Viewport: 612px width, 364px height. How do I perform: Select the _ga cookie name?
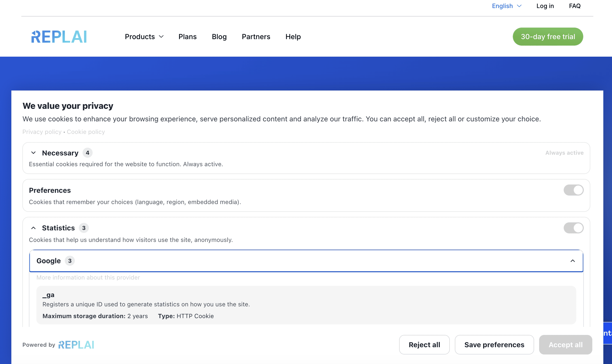(x=48, y=295)
